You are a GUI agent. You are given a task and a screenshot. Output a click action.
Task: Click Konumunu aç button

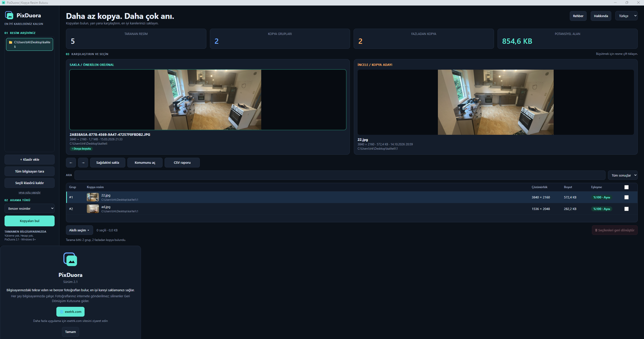(x=145, y=162)
